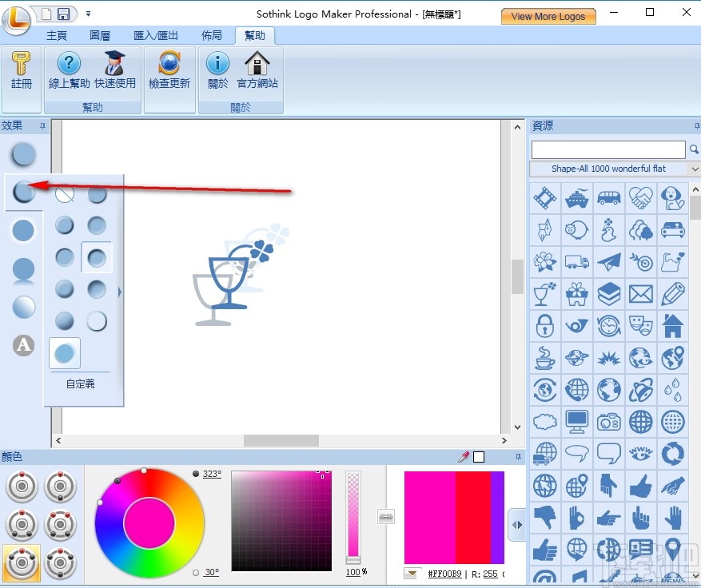Viewport: 701px width, 588px height.
Task: Click the eyedropper icon in color panel
Action: pos(462,456)
